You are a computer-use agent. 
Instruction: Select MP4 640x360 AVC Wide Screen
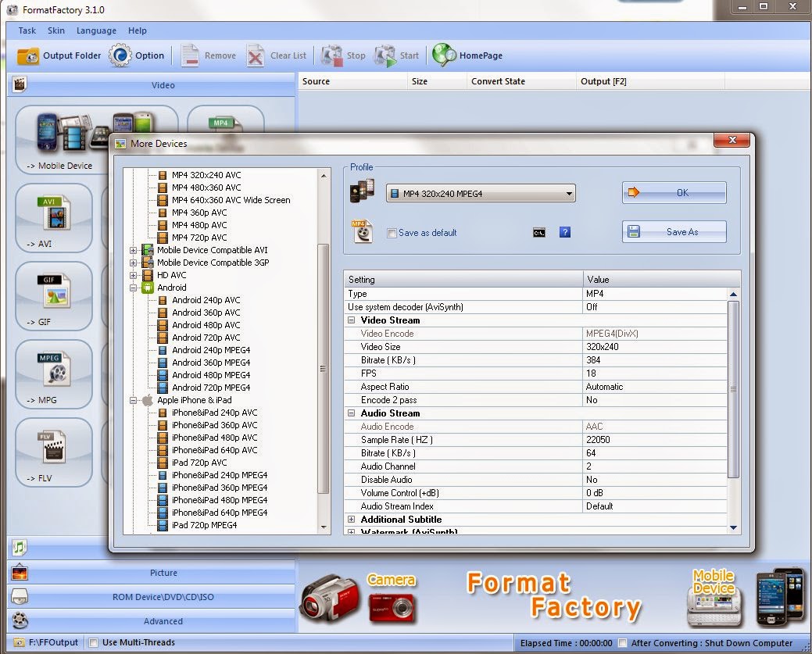click(x=231, y=200)
